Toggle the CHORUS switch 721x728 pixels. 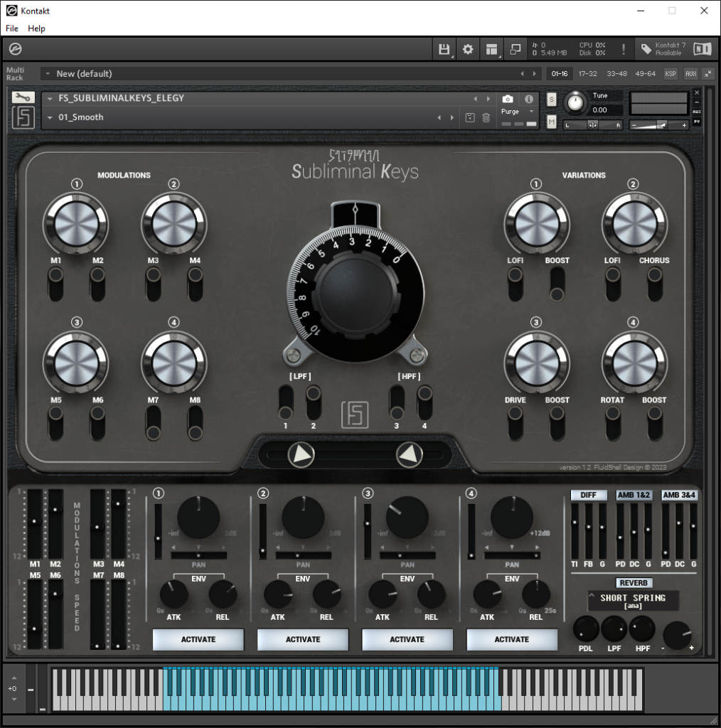[x=655, y=284]
